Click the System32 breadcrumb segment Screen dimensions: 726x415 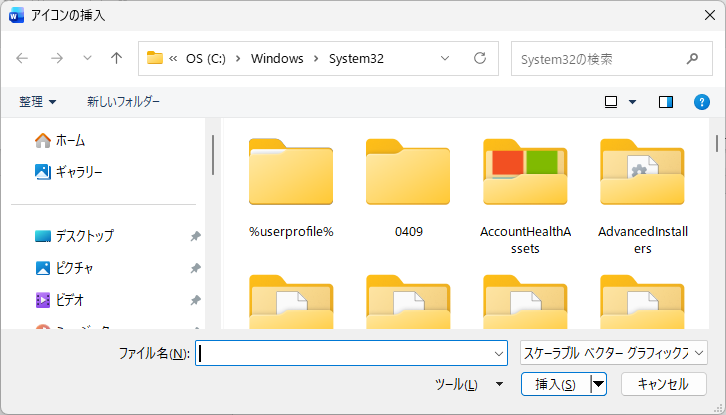(x=356, y=59)
